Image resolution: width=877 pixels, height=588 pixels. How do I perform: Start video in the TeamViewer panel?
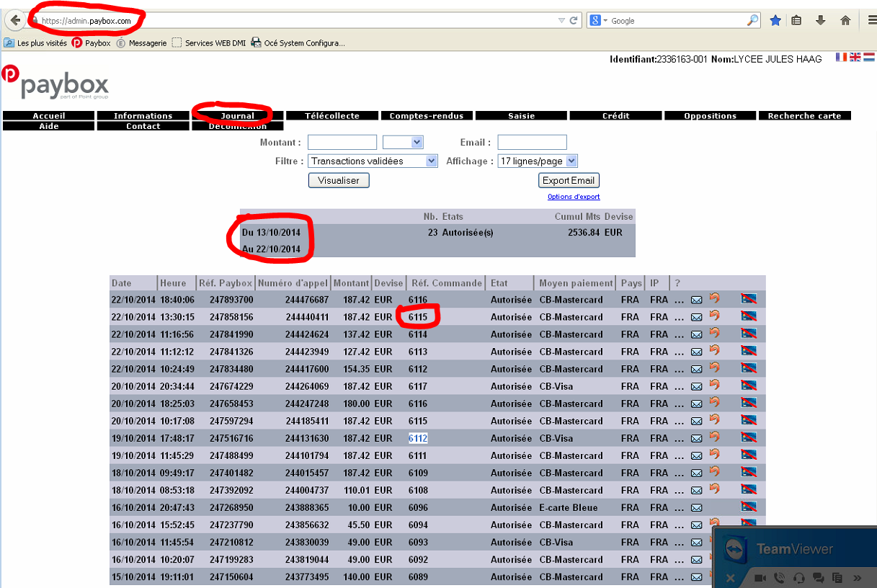point(760,578)
